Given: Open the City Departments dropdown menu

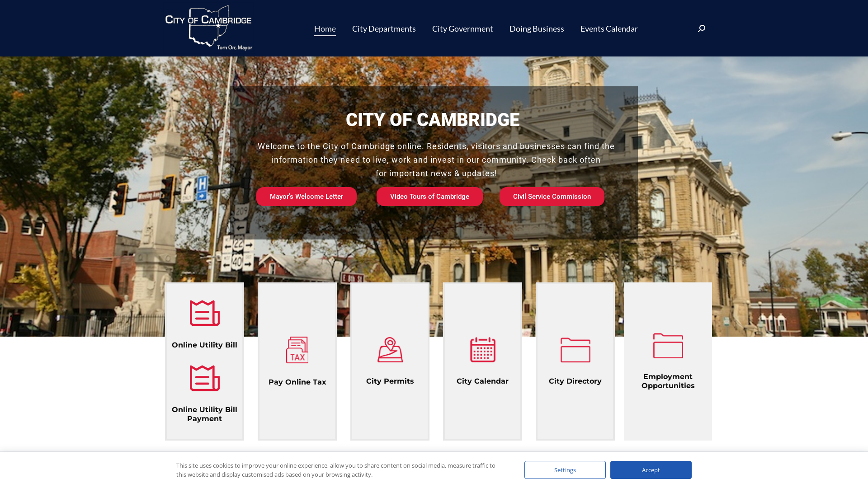Looking at the screenshot, I should tap(384, 28).
